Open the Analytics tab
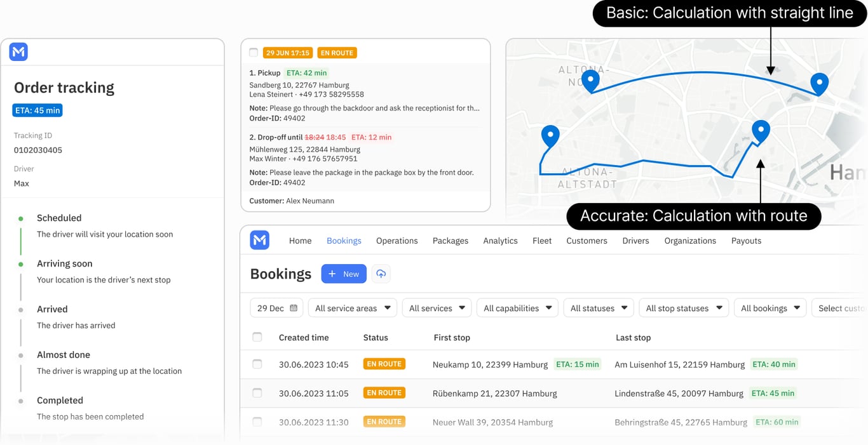Image resolution: width=868 pixels, height=445 pixels. pyautogui.click(x=500, y=241)
